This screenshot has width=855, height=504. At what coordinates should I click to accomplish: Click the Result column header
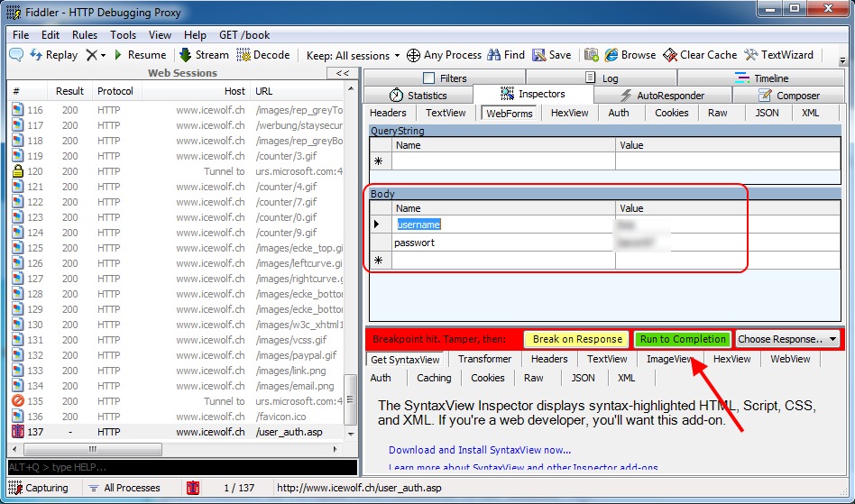point(69,91)
